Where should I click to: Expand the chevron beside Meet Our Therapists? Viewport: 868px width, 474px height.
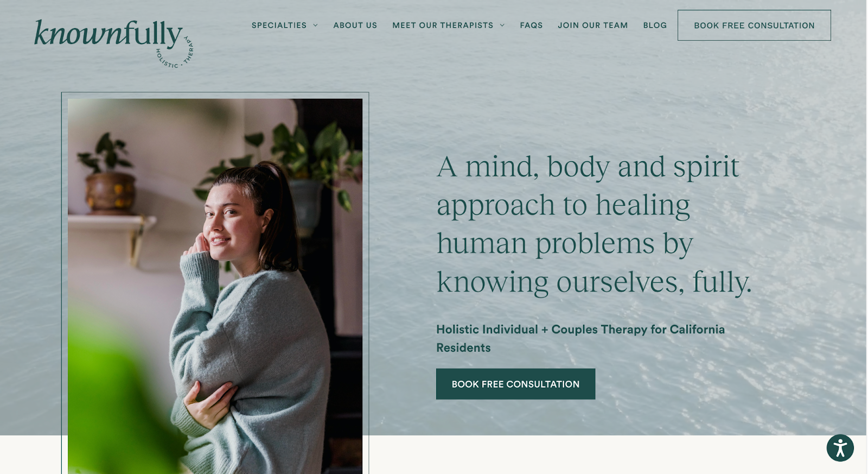[502, 26]
